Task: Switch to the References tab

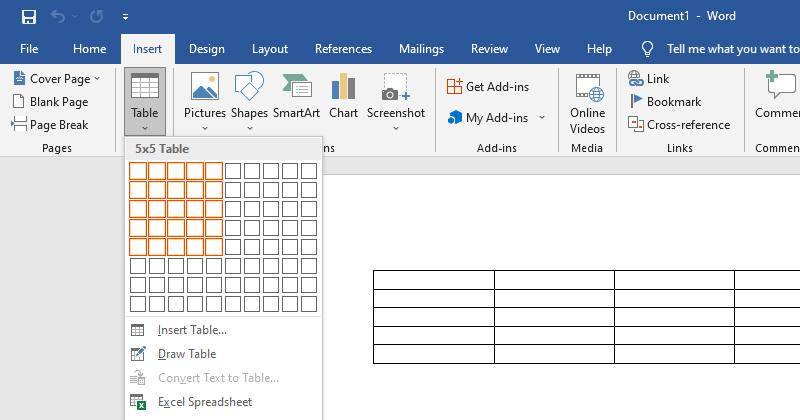Action: pyautogui.click(x=343, y=49)
